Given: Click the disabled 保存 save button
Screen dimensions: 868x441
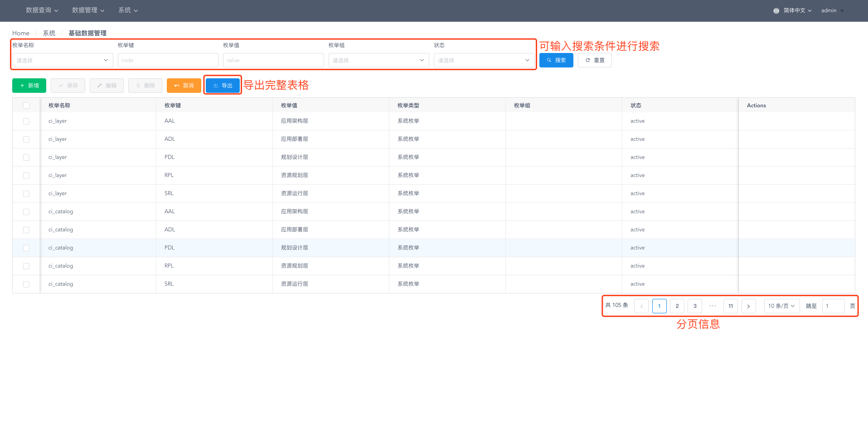Looking at the screenshot, I should (x=68, y=86).
